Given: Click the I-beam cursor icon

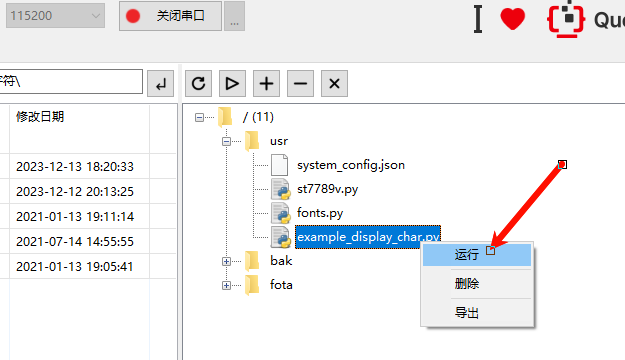Looking at the screenshot, I should pos(478,19).
